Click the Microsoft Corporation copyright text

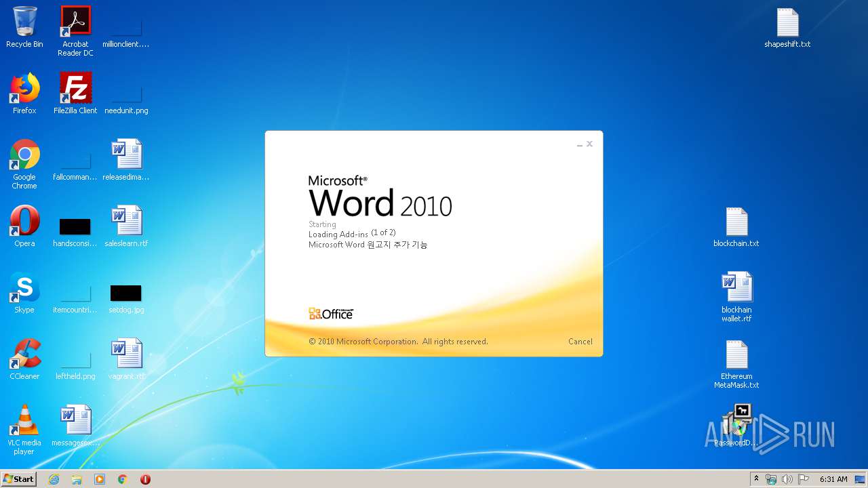(398, 342)
